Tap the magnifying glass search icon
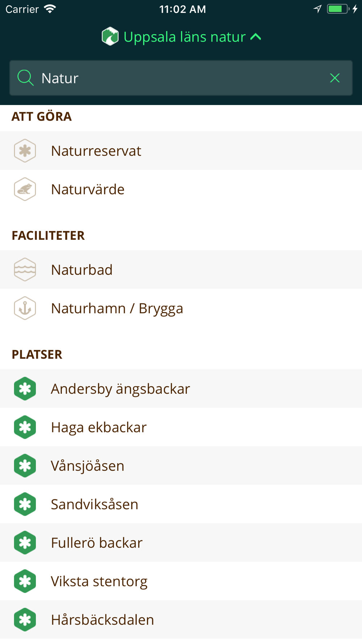Screen dimensions: 362x644 [x=25, y=78]
